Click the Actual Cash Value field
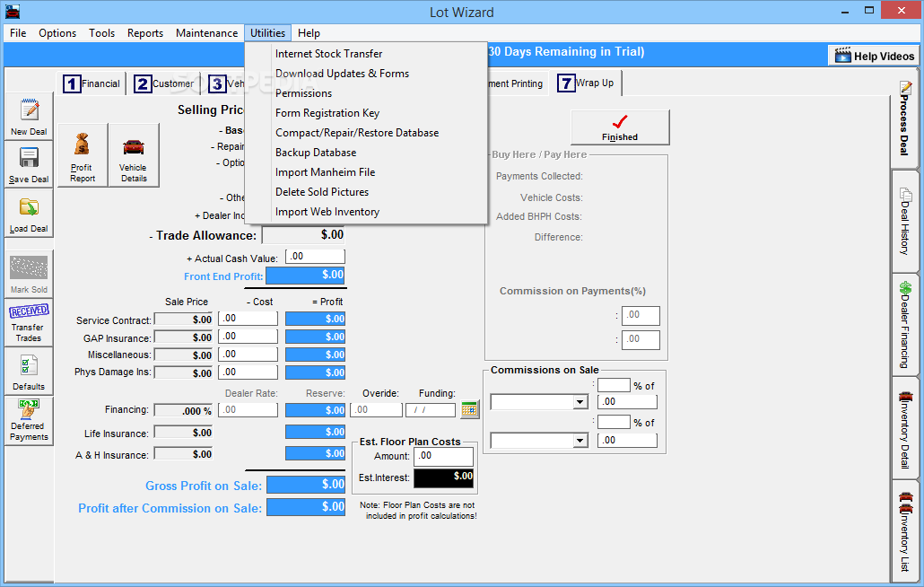 coord(315,257)
